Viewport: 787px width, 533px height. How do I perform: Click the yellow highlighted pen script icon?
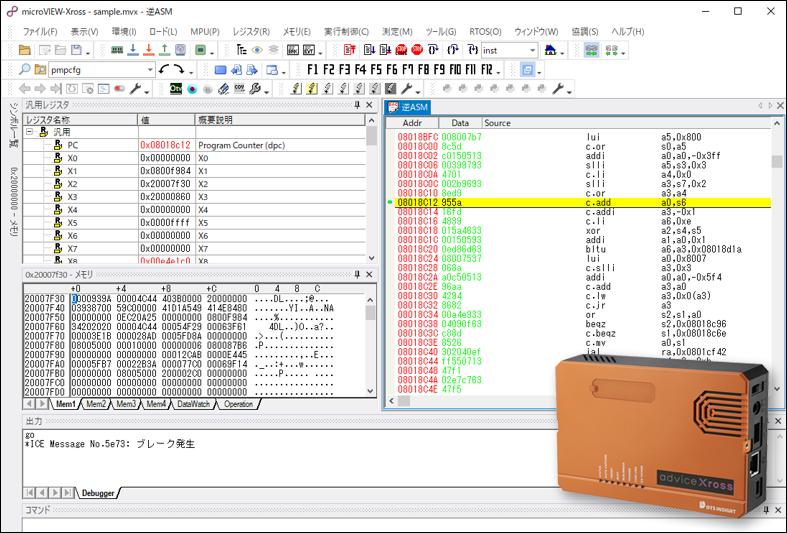click(x=312, y=89)
